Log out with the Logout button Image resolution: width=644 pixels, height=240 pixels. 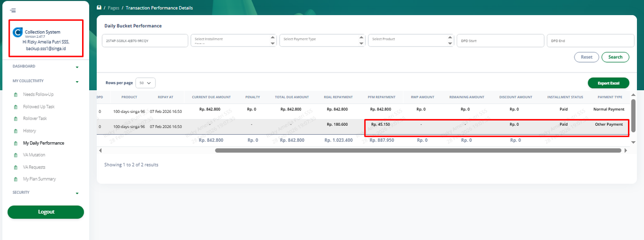46,212
